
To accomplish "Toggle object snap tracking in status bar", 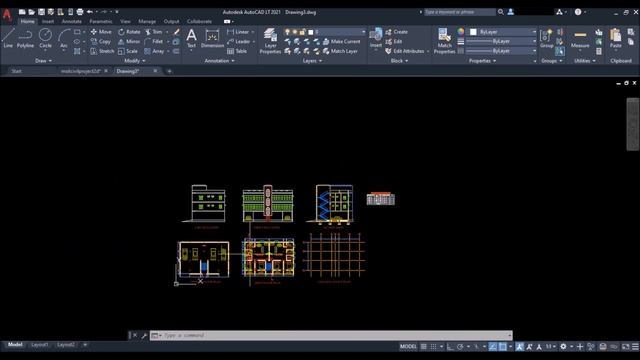I will pyautogui.click(x=493, y=347).
